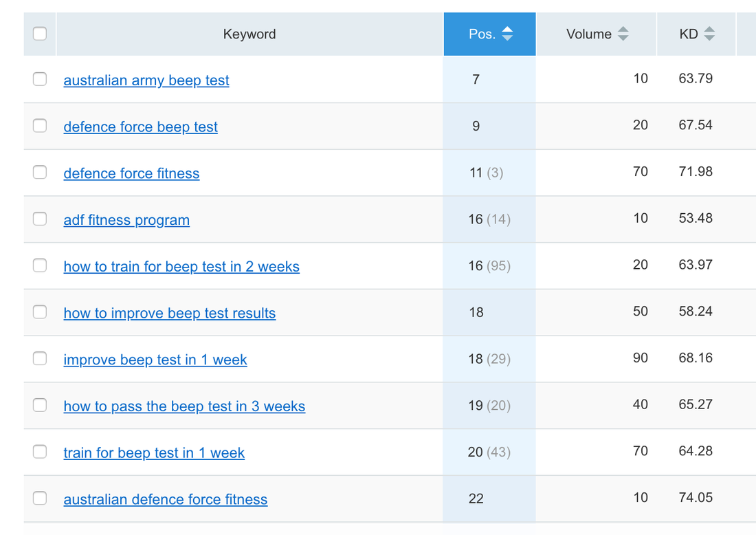Screen dimensions: 756x535
Task: Open the adf fitness program keyword
Action: [x=126, y=221]
